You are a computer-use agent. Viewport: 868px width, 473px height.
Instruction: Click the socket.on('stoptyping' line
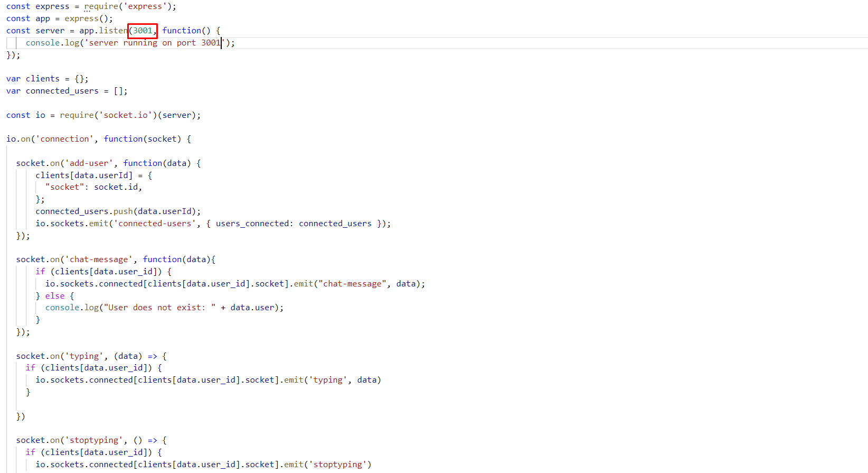point(91,440)
